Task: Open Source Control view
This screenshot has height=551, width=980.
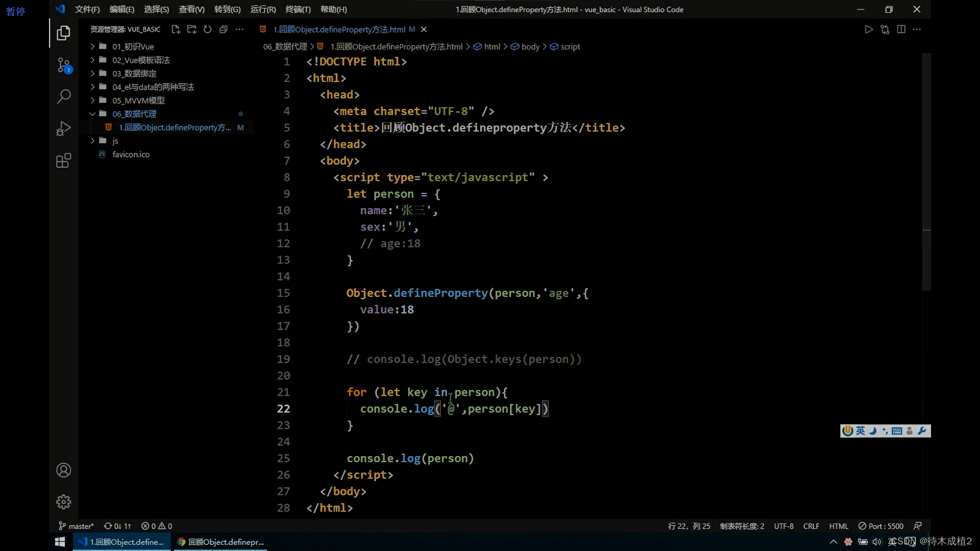Action: pyautogui.click(x=63, y=65)
